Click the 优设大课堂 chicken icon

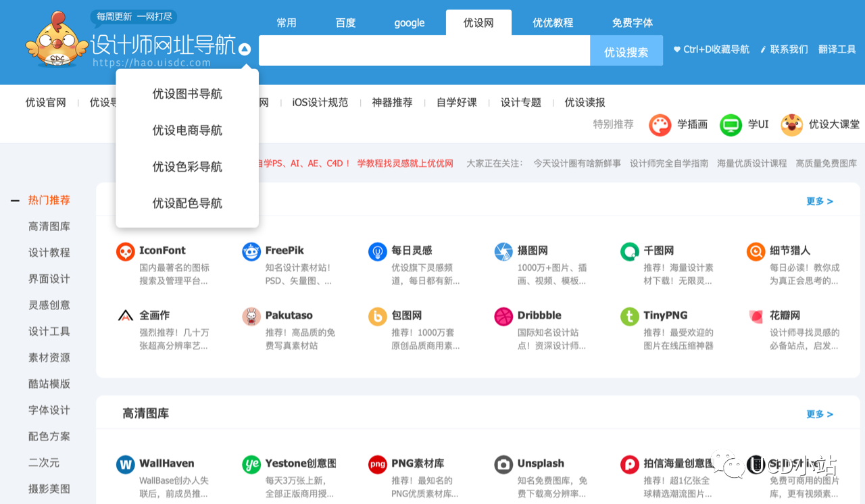tap(792, 125)
